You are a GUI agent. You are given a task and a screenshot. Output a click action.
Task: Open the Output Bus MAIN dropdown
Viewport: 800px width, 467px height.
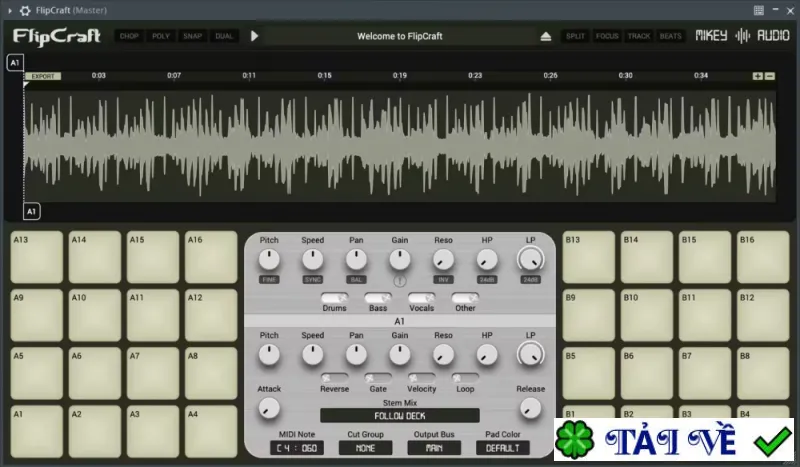[x=434, y=448]
